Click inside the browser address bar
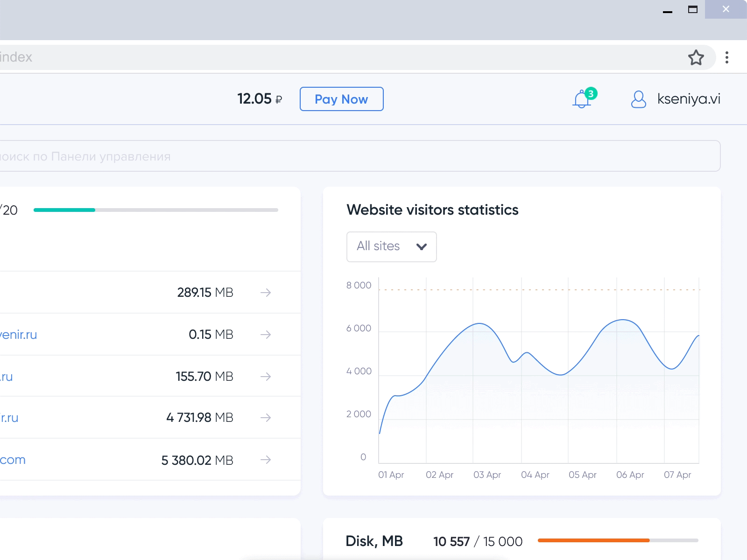 (327, 57)
